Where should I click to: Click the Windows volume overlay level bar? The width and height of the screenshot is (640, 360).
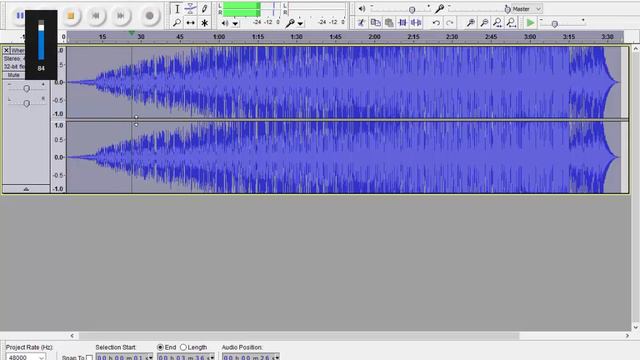click(41, 40)
